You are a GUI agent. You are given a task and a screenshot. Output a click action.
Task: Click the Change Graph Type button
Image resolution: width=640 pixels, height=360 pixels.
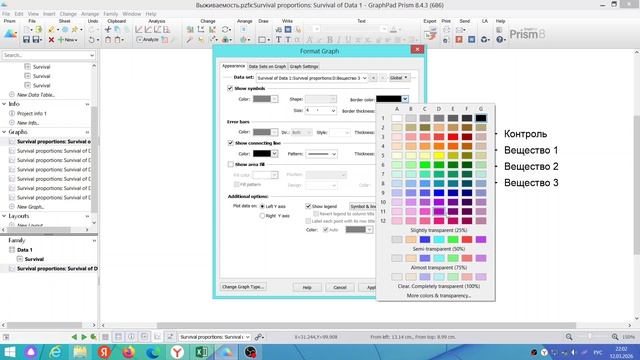[x=243, y=287]
